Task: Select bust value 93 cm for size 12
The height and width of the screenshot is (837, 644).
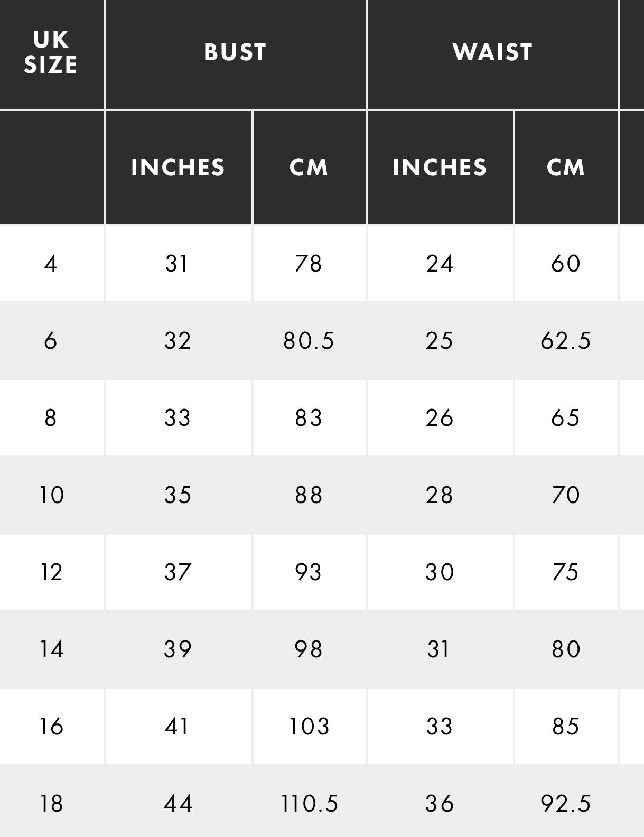Action: click(309, 572)
